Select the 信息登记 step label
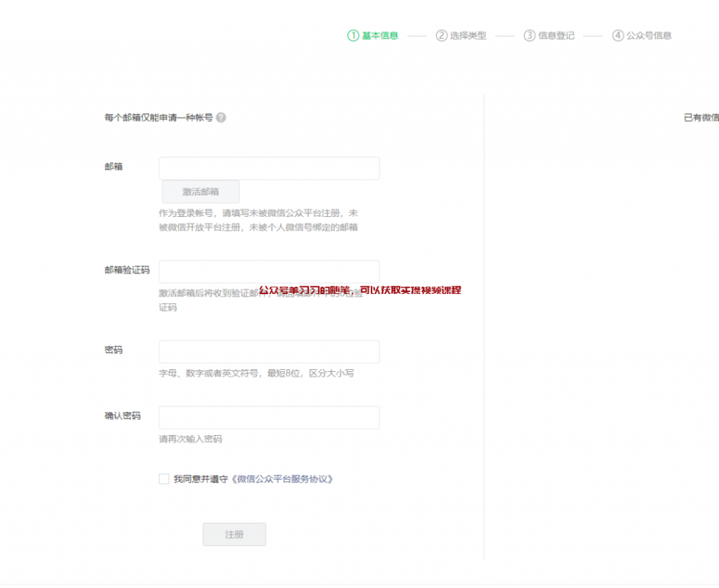The width and height of the screenshot is (719, 588). pos(554,35)
